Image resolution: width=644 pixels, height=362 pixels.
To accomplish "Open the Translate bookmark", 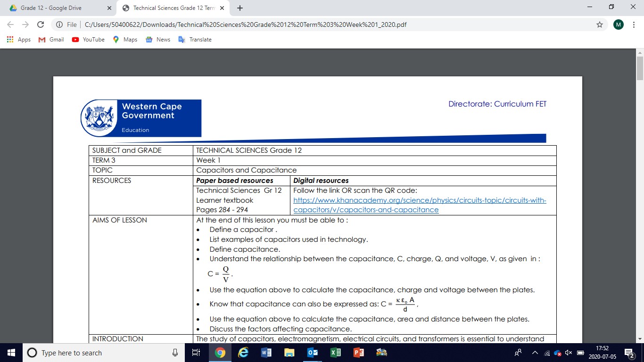I will click(195, 40).
